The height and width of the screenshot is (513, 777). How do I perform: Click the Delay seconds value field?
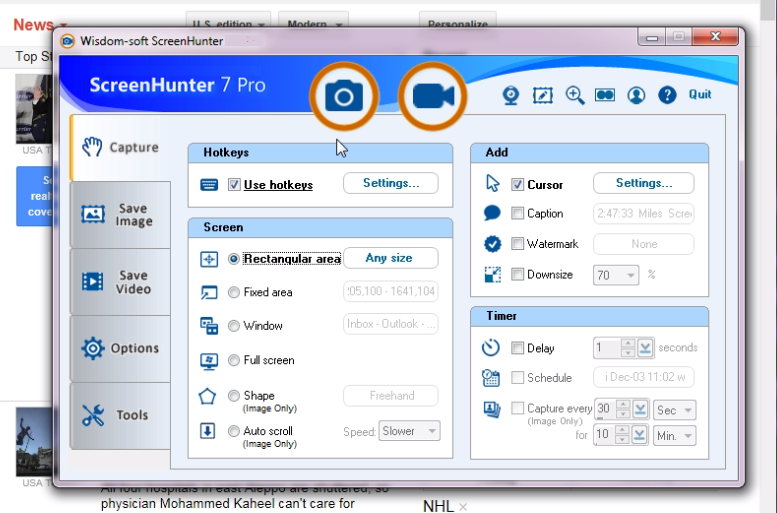point(607,348)
